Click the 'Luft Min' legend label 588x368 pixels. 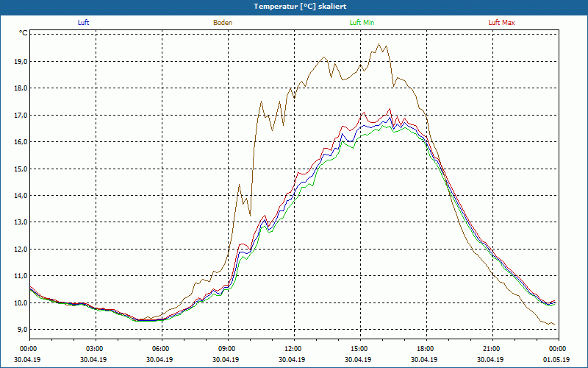[362, 23]
